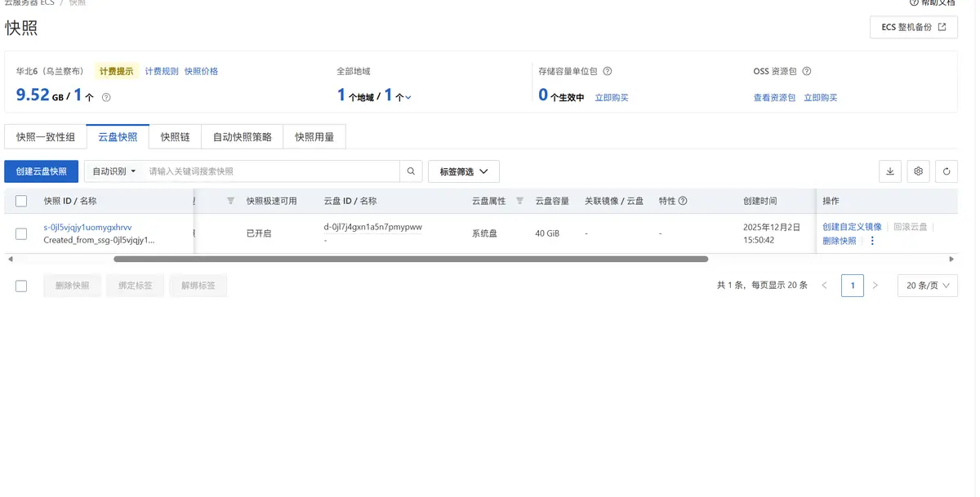
Task: Click the 计费提示 tag
Action: (116, 72)
